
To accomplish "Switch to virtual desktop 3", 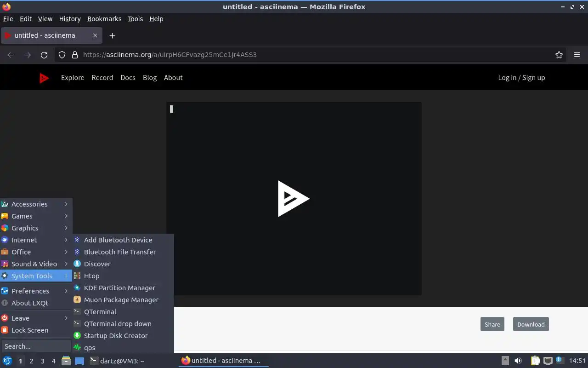I will click(42, 361).
